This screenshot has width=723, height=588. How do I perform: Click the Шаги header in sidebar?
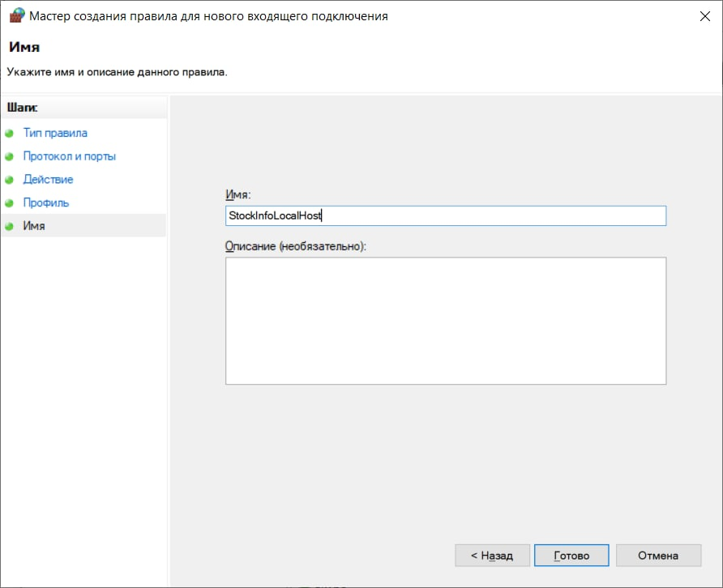(x=23, y=107)
